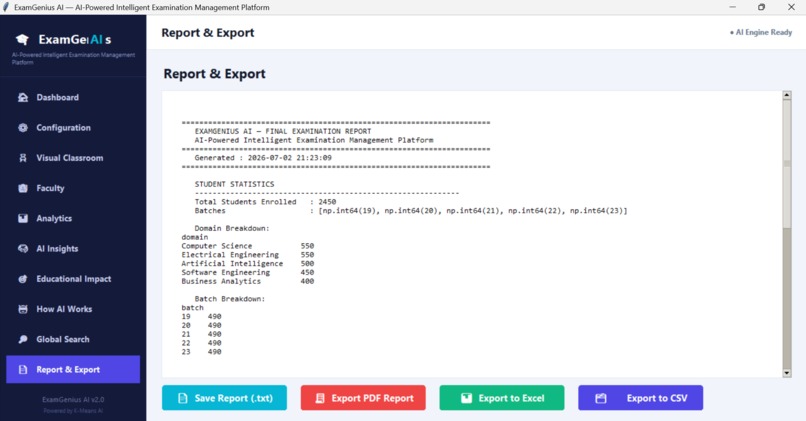Viewport: 806px width, 421px height.
Task: Click the feather app icon in title bar
Action: tap(6, 7)
